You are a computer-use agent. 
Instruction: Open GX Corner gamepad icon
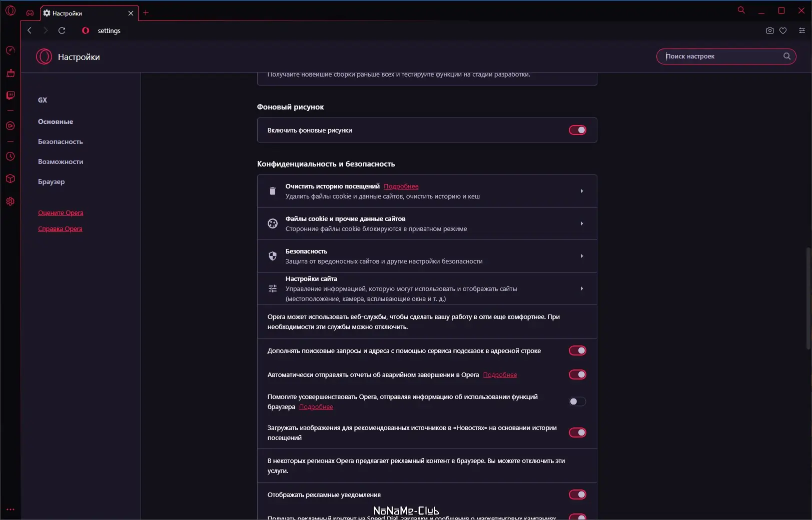tap(30, 13)
